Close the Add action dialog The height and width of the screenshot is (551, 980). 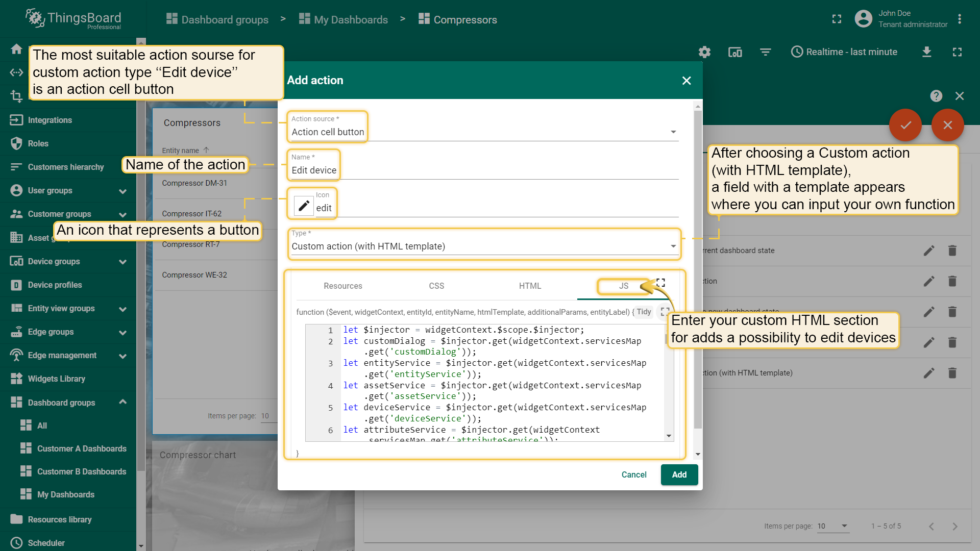point(687,81)
